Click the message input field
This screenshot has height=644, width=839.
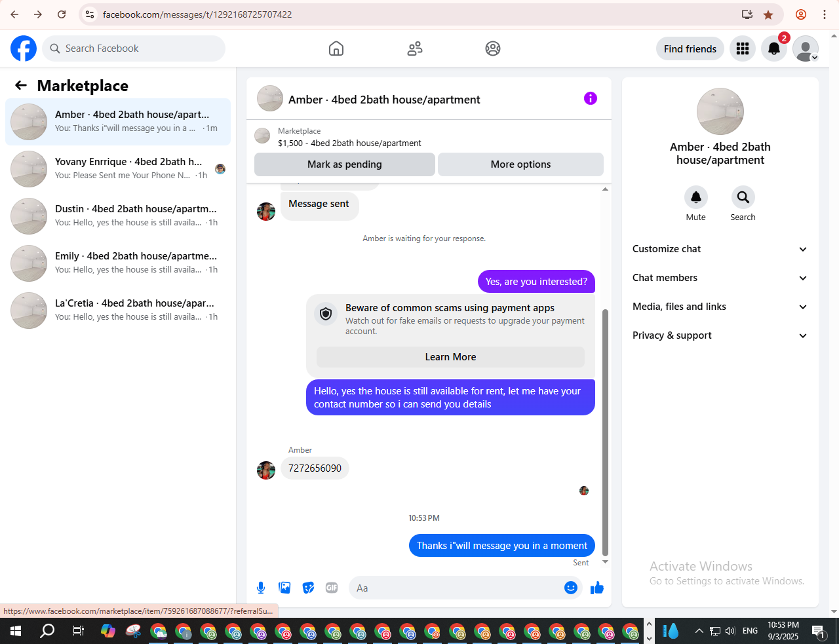coord(456,588)
